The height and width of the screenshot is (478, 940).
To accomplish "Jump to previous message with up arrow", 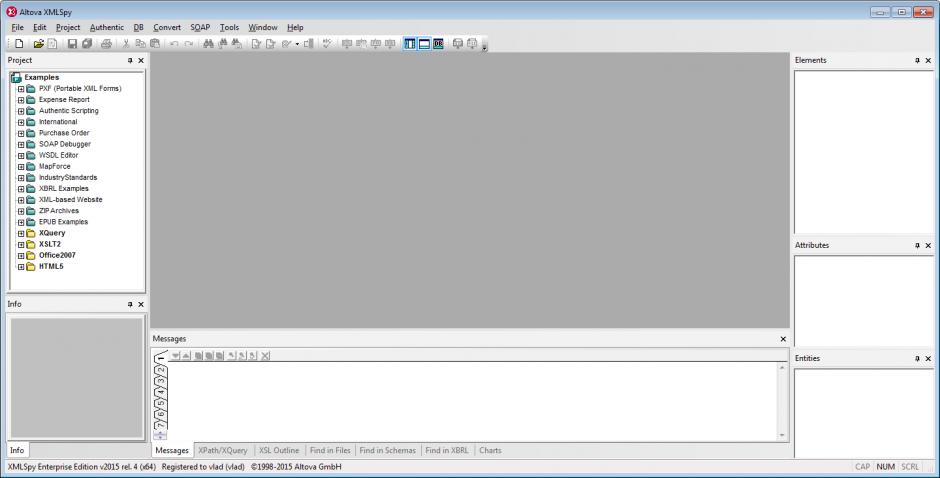I will click(186, 356).
